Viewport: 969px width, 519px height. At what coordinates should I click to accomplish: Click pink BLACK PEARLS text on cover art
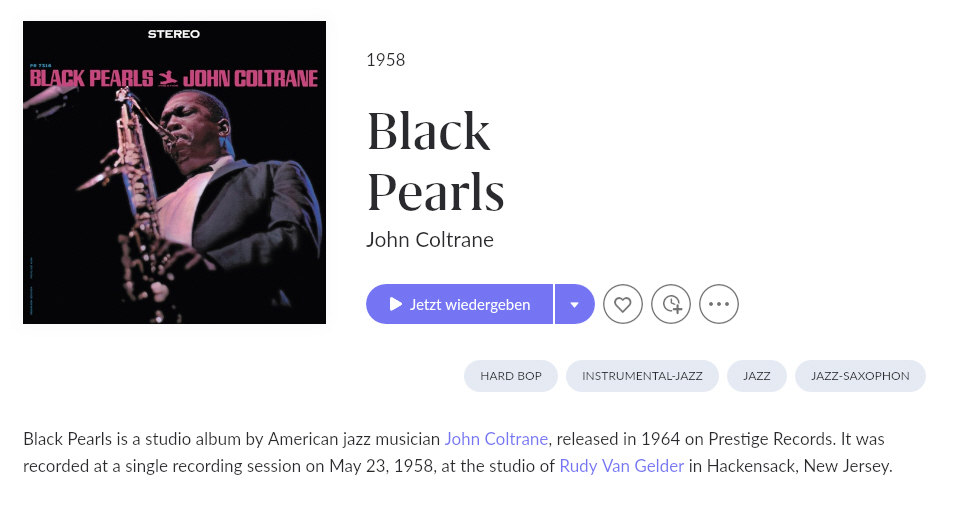pyautogui.click(x=91, y=78)
